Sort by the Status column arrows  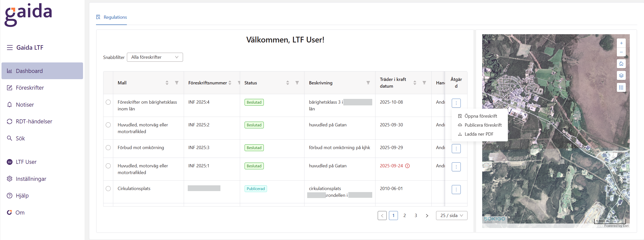coord(287,83)
